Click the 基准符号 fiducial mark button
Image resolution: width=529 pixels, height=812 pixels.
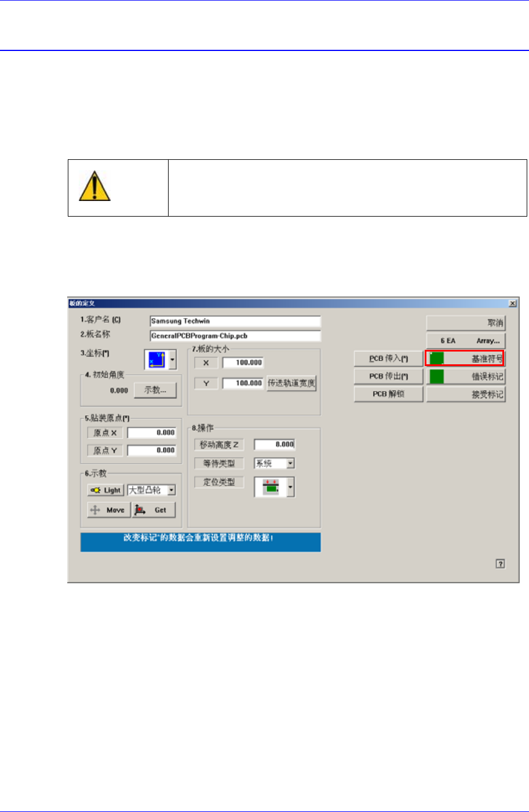465,359
